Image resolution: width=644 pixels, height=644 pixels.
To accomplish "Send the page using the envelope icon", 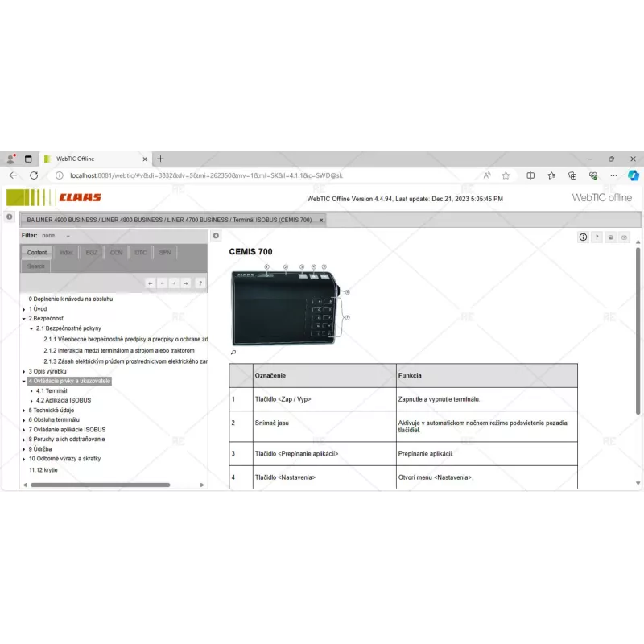I will (624, 237).
